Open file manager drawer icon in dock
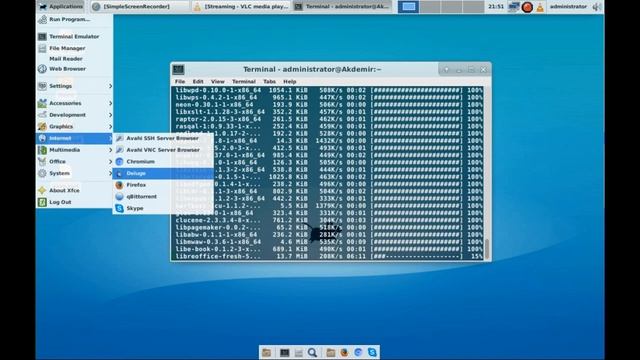The image size is (640, 360). [298, 353]
